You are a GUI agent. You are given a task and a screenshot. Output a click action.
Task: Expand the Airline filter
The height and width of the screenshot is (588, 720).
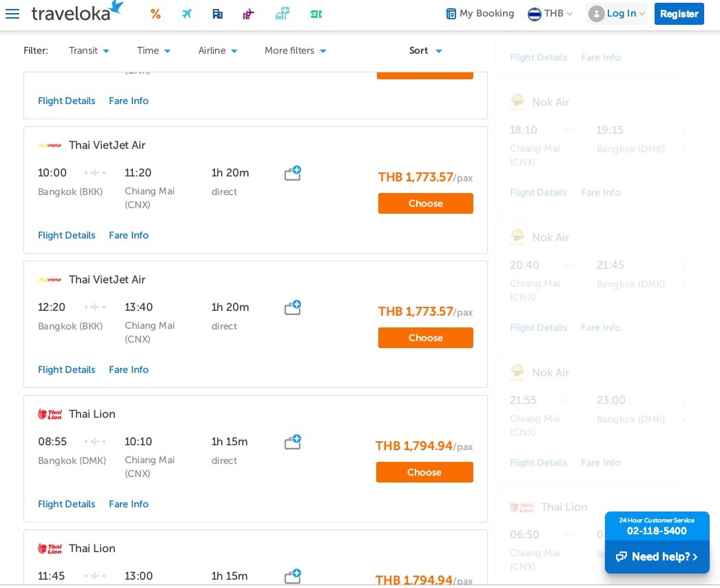(x=218, y=50)
